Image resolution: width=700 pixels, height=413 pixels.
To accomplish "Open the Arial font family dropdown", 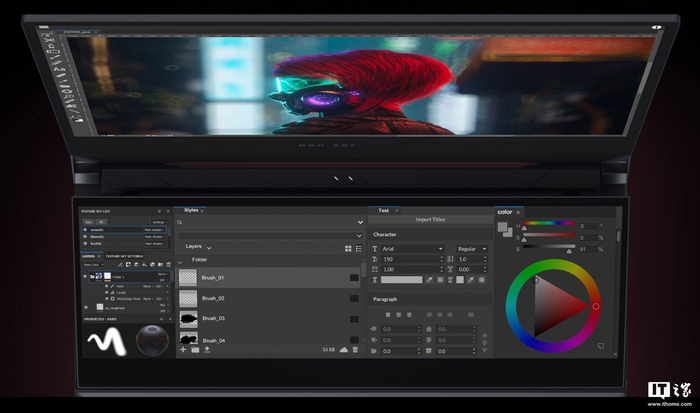I will coord(410,248).
